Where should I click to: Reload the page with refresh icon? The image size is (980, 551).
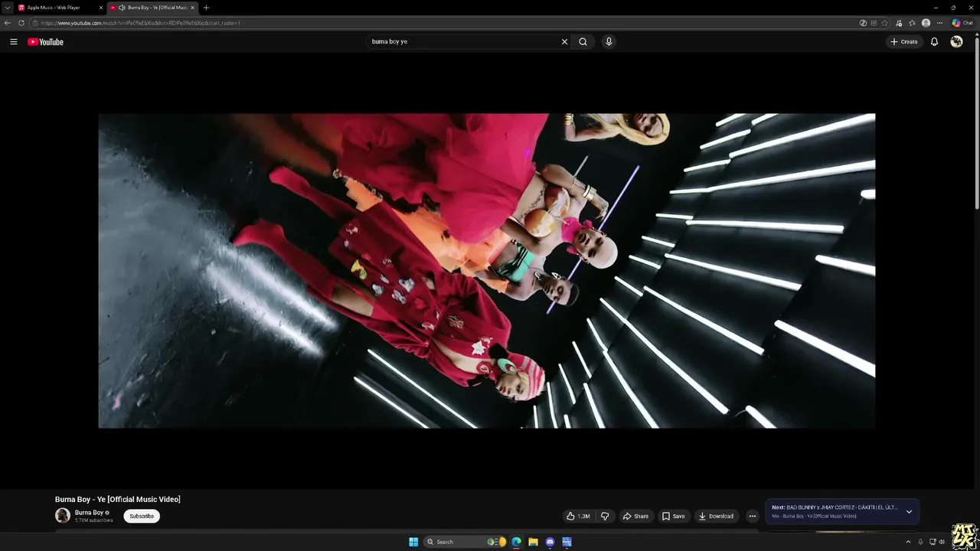[x=21, y=23]
